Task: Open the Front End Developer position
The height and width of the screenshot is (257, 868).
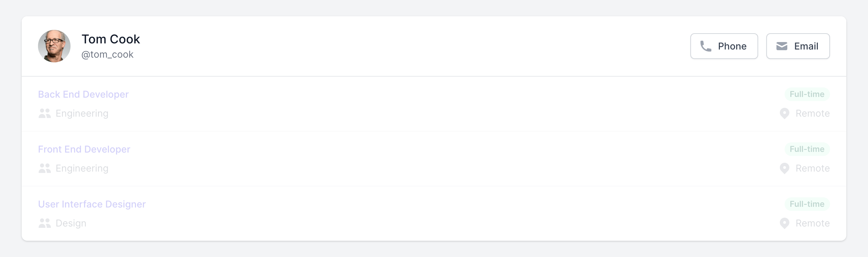Action: 84,149
